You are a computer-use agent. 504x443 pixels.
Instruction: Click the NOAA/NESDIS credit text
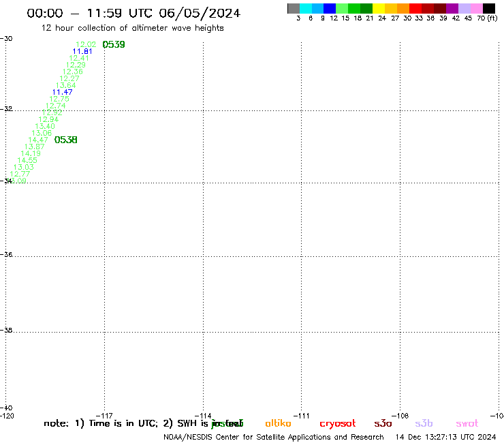pos(274,438)
